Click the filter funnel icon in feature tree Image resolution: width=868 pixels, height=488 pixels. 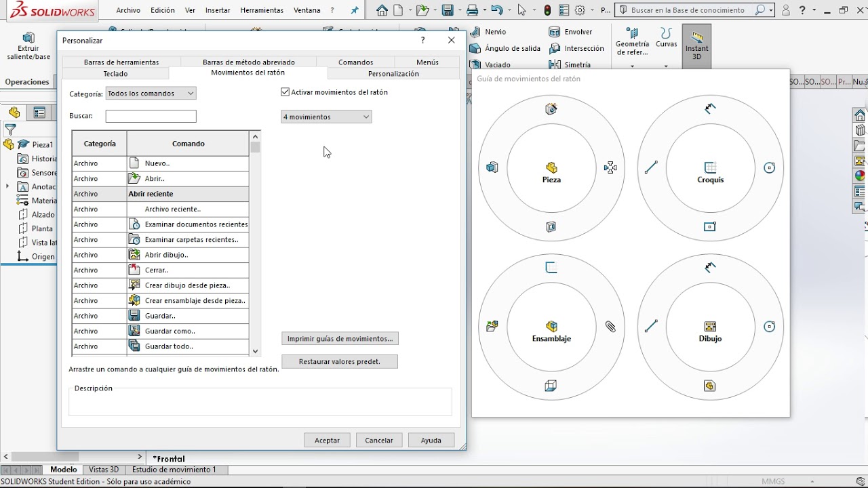(x=10, y=129)
